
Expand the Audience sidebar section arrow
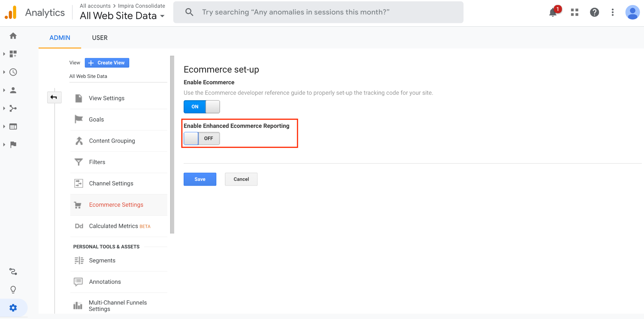tap(4, 90)
